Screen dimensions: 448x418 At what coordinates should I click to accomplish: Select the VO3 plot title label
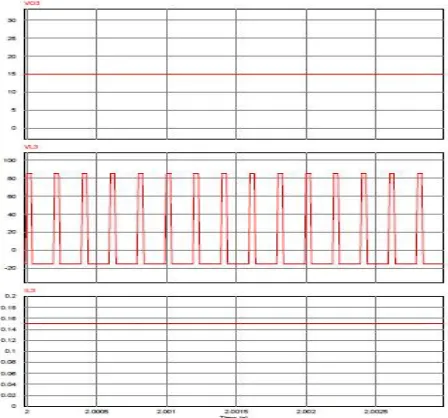coord(32,4)
